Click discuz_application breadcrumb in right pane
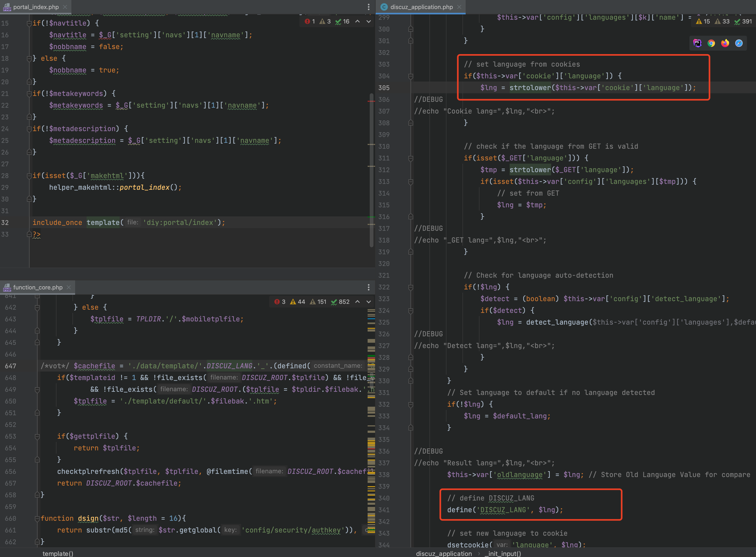 (x=444, y=553)
